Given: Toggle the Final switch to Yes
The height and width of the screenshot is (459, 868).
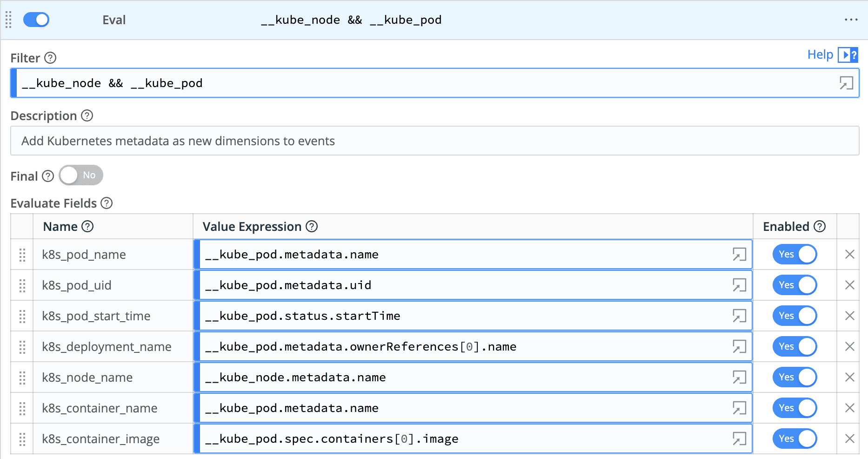Looking at the screenshot, I should tap(80, 175).
